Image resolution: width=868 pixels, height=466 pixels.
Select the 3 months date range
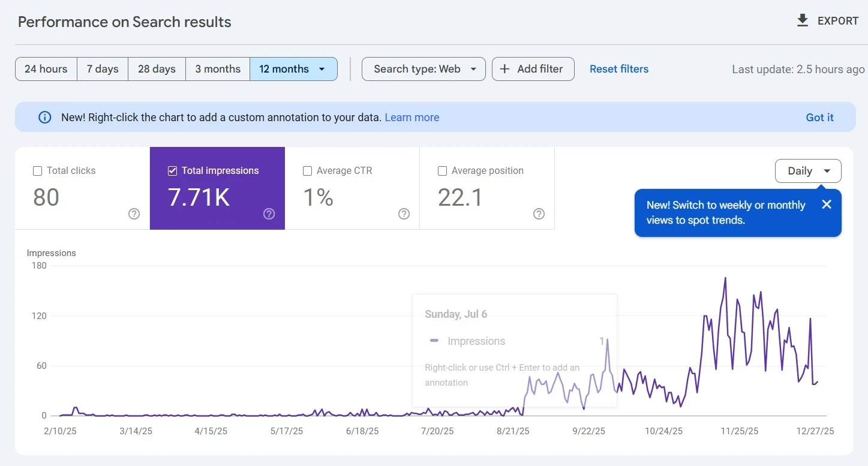[x=218, y=69]
